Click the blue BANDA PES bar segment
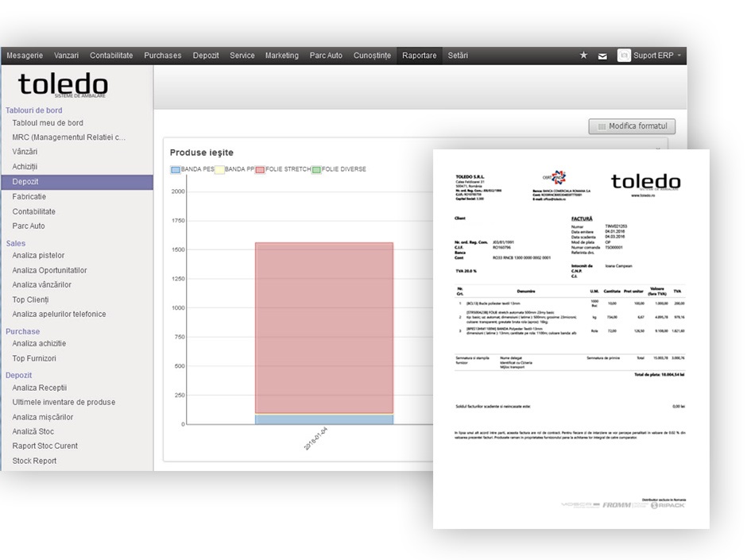This screenshot has height=560, width=747. 324,419
